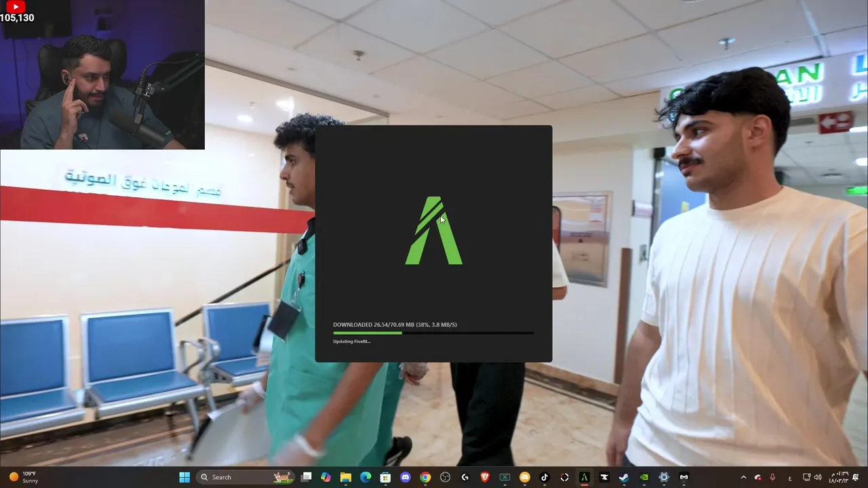Open the red-and-white circular app taskbar icon
This screenshot has height=488, width=868.
coord(564,477)
